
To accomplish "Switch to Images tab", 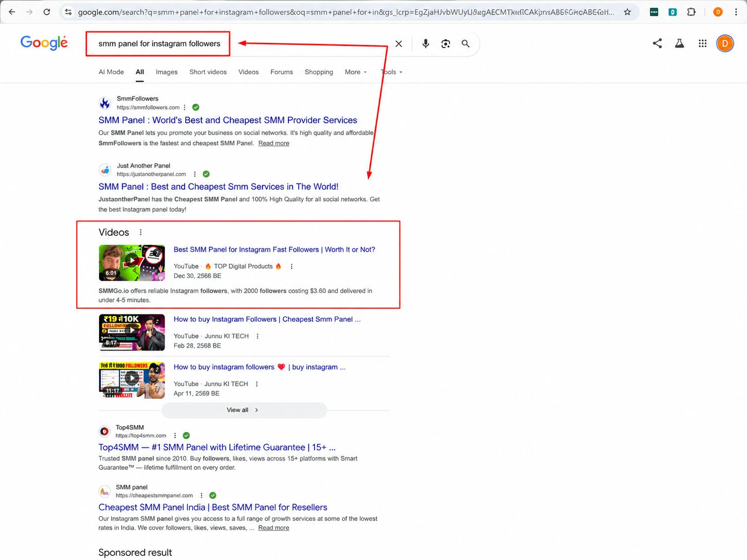I will [x=167, y=72].
